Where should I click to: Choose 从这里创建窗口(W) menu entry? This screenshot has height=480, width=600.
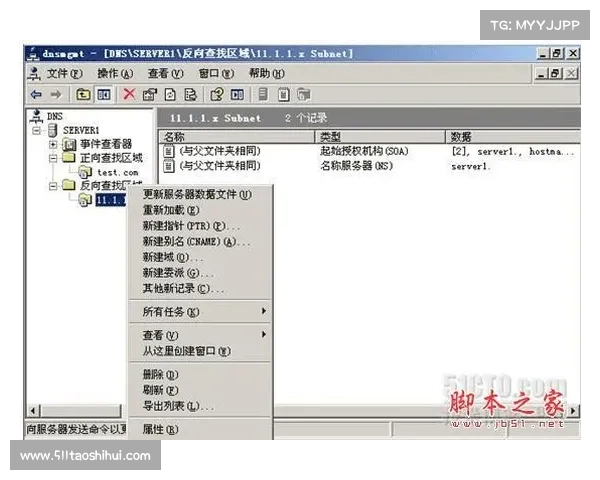point(201,351)
